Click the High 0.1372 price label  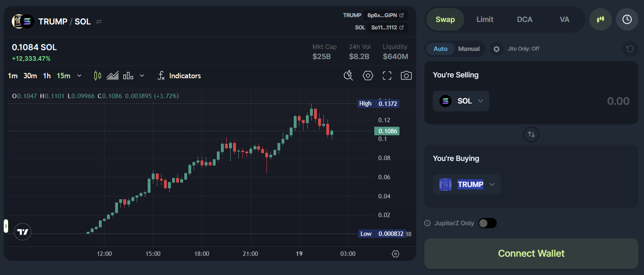(x=378, y=103)
